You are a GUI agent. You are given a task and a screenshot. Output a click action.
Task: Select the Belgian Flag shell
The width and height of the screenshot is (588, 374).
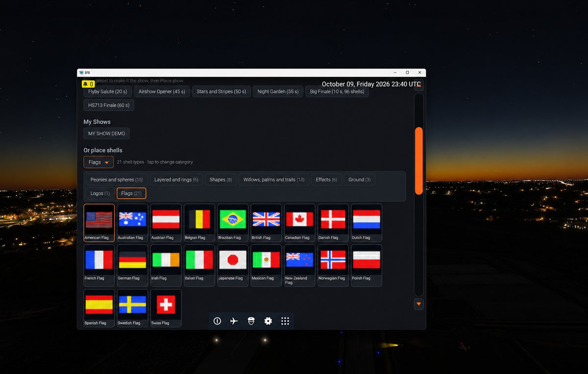click(199, 223)
